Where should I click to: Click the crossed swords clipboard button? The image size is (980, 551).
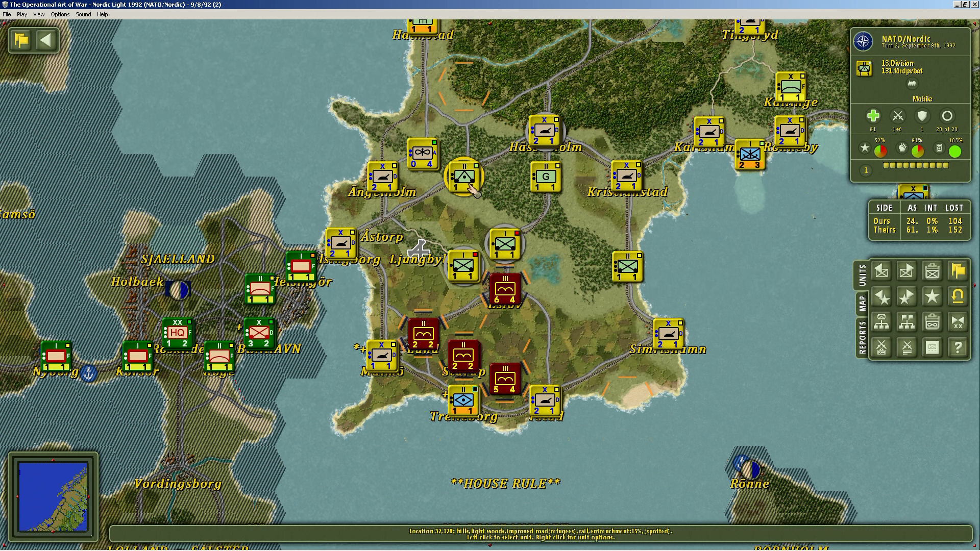[881, 347]
